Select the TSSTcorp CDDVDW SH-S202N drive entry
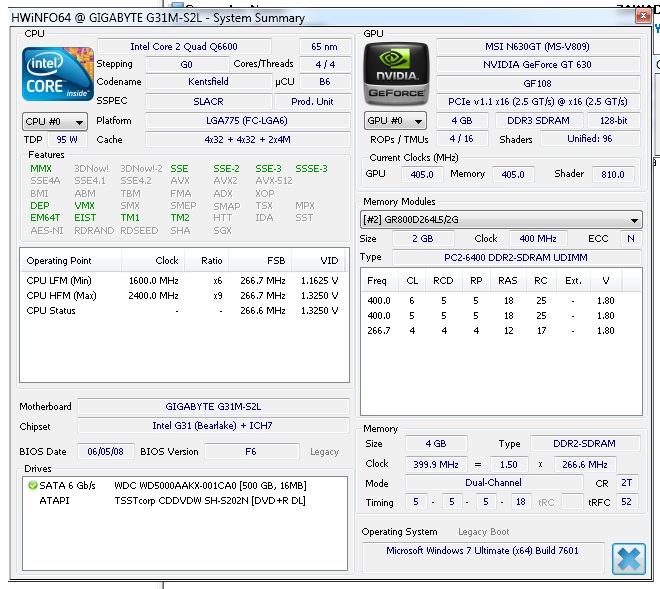 tap(185, 501)
